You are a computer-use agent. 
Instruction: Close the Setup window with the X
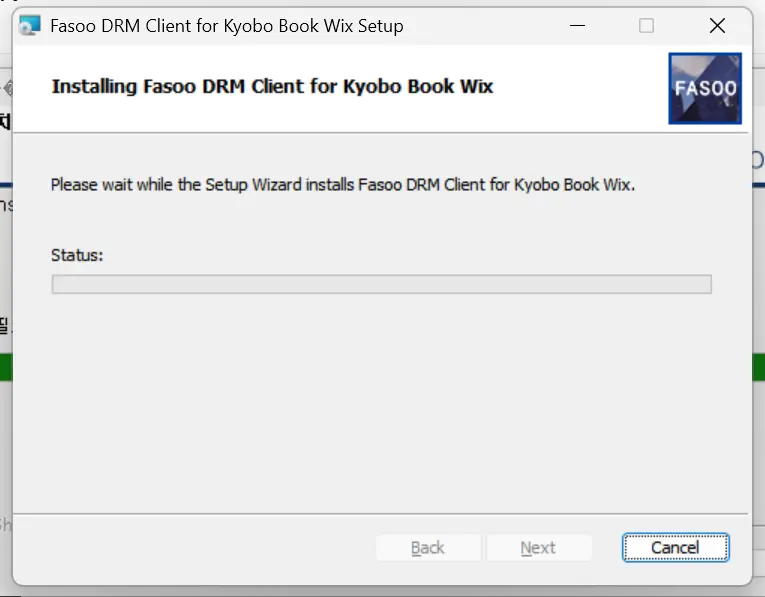(717, 26)
